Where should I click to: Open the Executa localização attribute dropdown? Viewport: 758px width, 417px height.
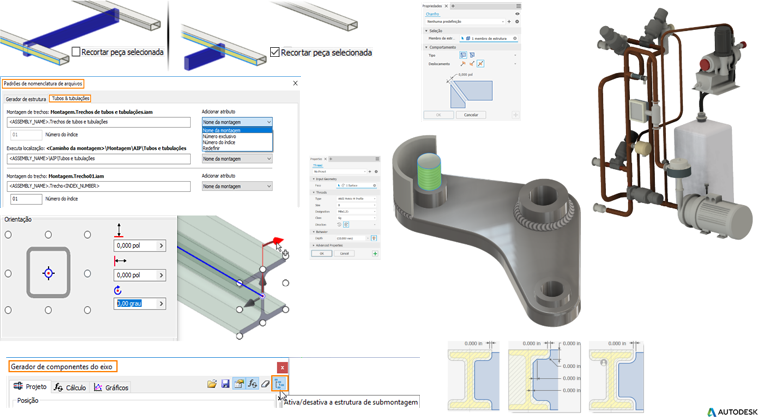point(237,158)
